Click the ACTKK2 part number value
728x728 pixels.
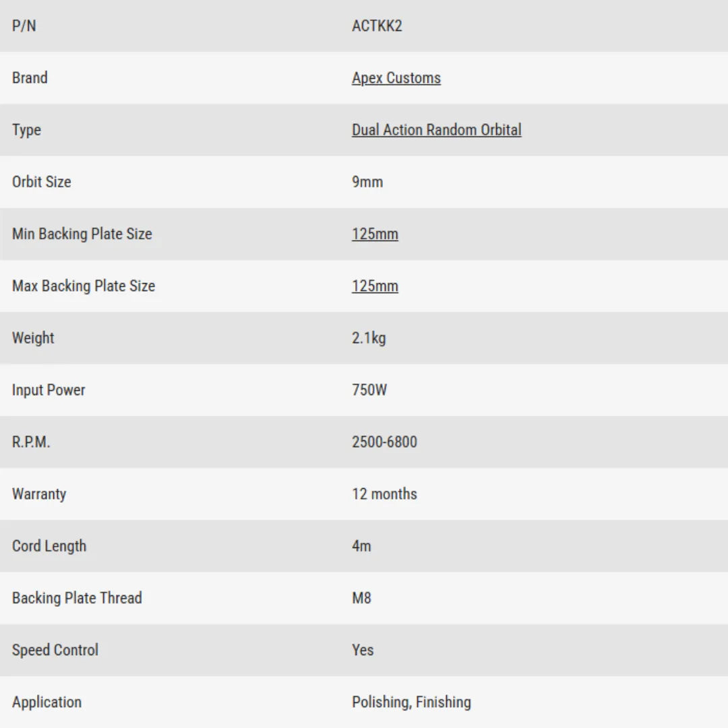[377, 26]
